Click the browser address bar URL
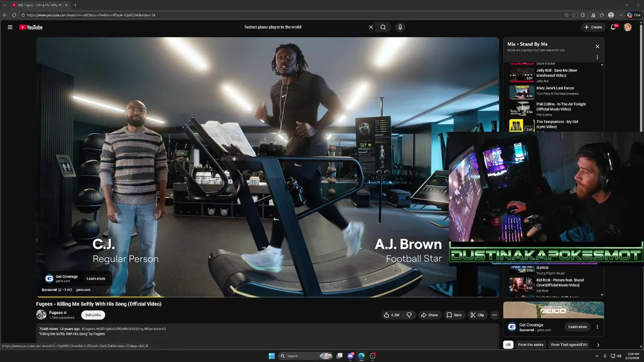This screenshot has height=362, width=644. tap(91, 15)
